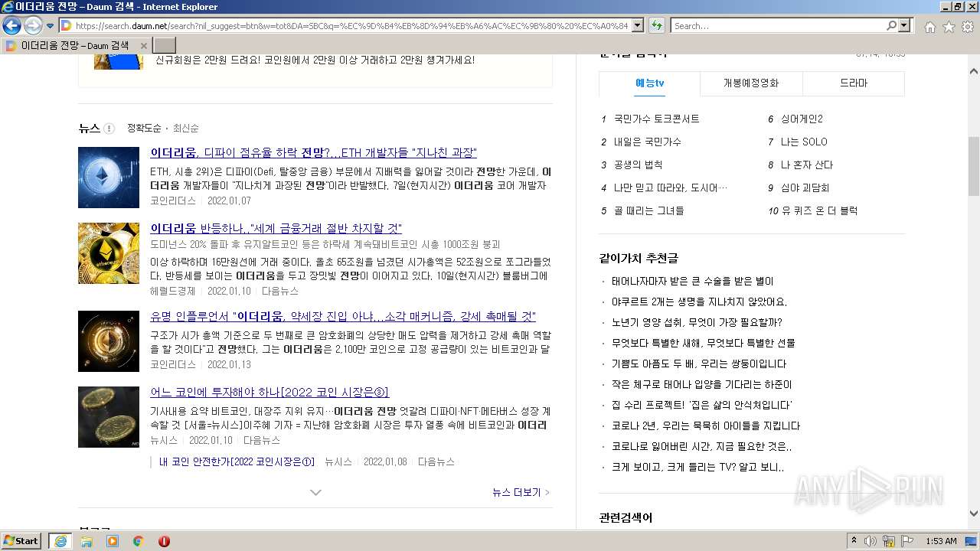
Task: Click the search magnifier icon
Action: coord(891,26)
